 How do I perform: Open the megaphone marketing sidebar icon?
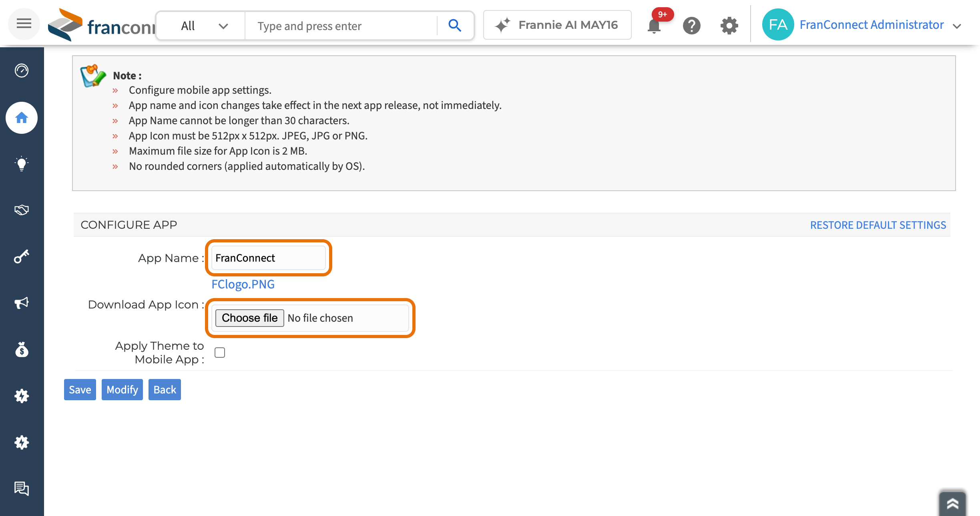(22, 303)
